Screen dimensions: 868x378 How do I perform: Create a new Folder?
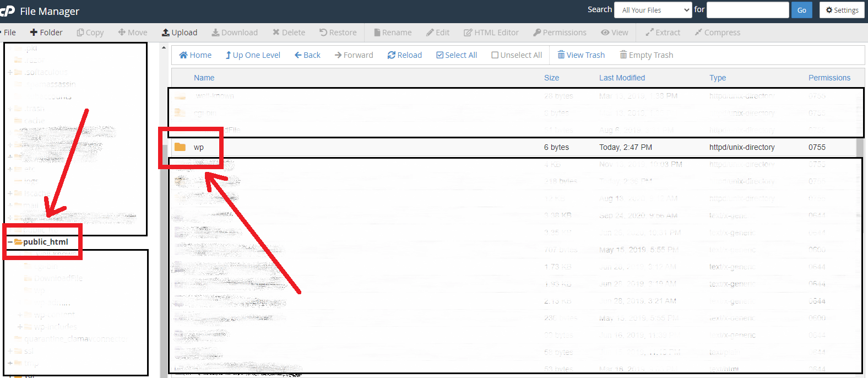[x=46, y=33]
